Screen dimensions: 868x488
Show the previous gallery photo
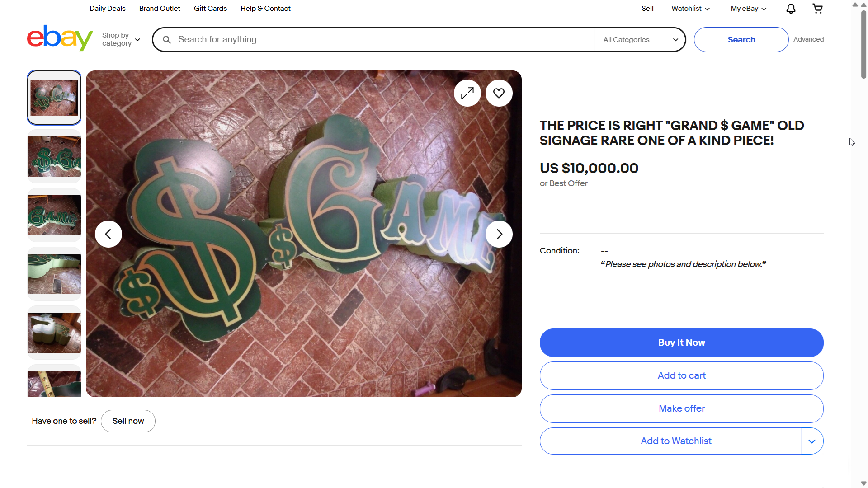coord(108,234)
